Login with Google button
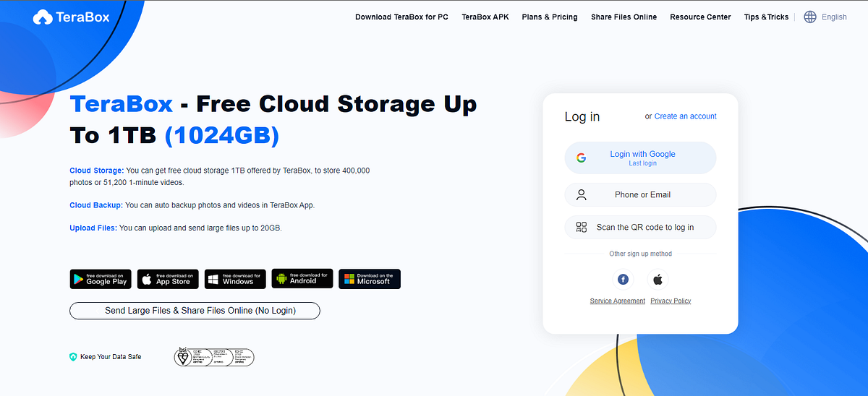 click(640, 158)
